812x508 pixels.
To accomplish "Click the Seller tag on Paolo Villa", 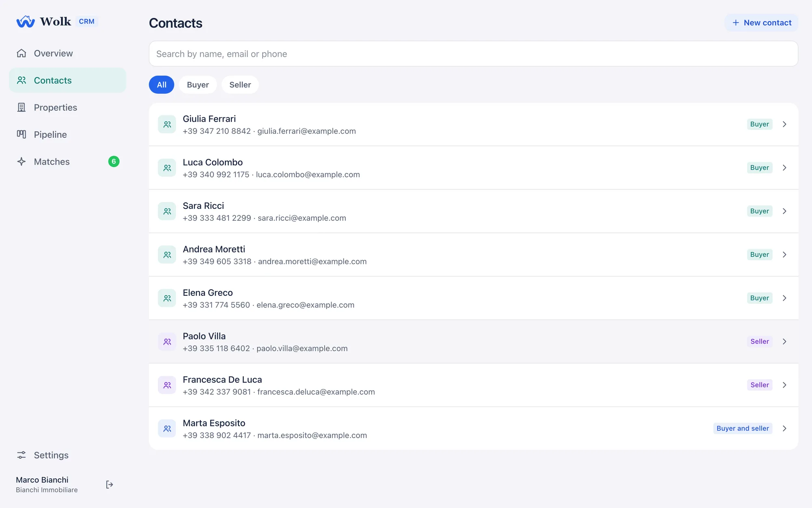I will 760,342.
